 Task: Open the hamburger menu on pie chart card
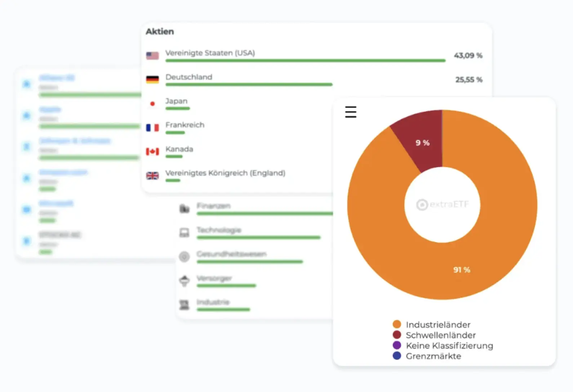[x=351, y=112]
